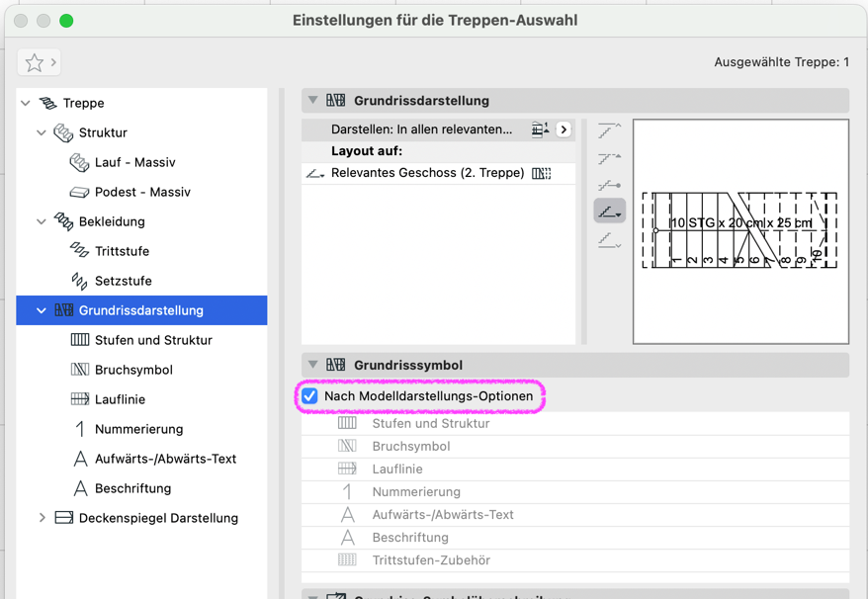
Task: Click the Trittstufe tread icon
Action: coord(79,250)
